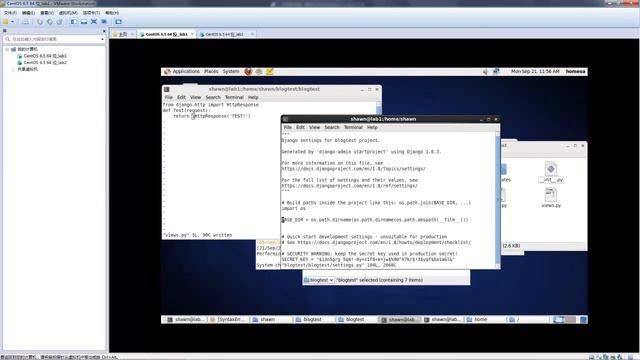Launch Firefox from the GNOME panel
This screenshot has width=640, height=360.
coord(248,71)
